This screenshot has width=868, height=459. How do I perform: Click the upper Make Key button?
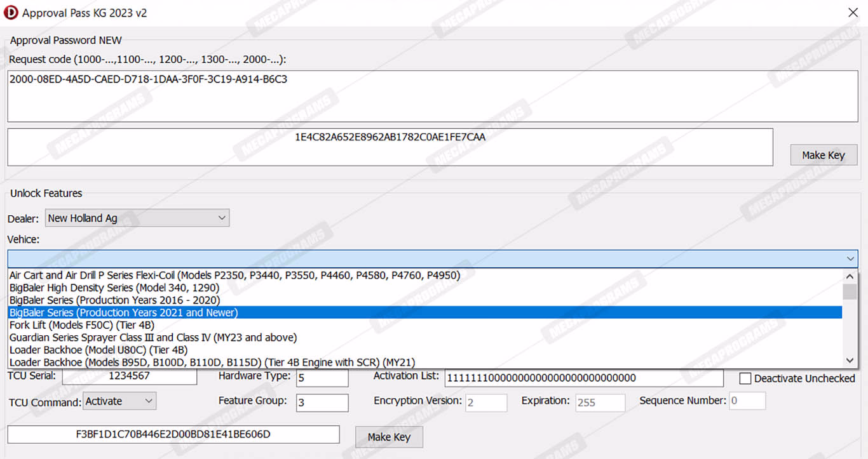823,155
